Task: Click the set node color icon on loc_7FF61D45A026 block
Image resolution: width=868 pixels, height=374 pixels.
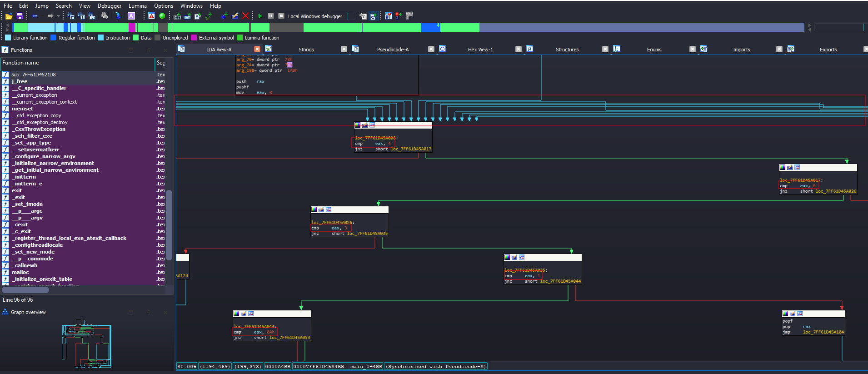Action: [x=314, y=209]
